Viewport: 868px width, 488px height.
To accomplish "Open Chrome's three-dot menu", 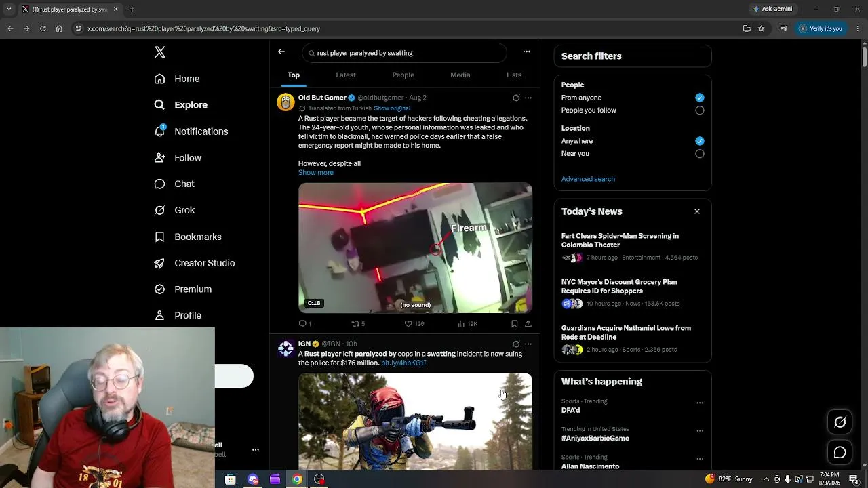I will tap(858, 28).
